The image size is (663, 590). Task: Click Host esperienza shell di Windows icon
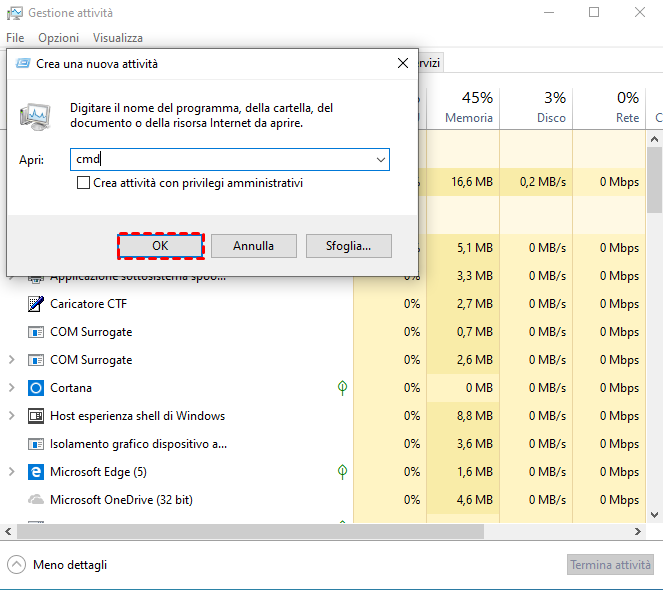[x=35, y=416]
